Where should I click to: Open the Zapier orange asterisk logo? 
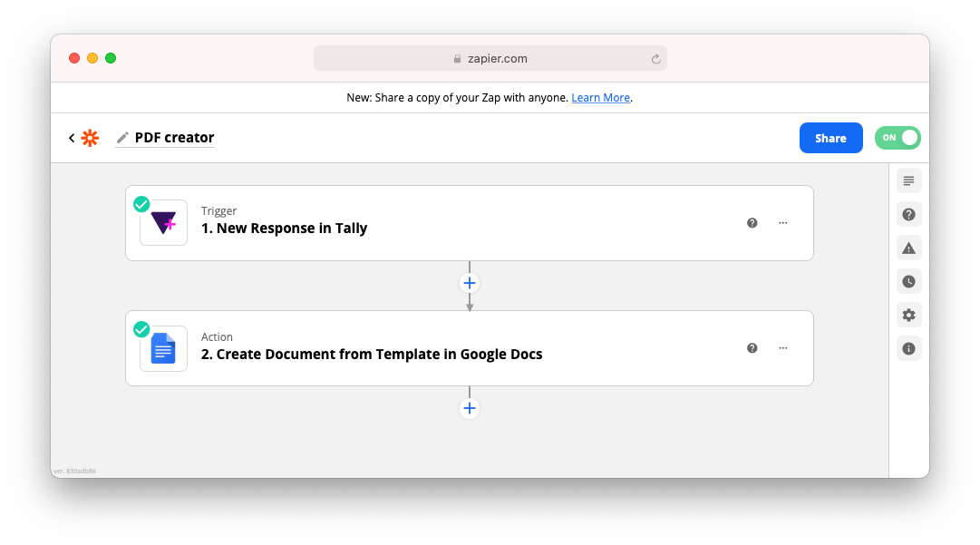90,138
